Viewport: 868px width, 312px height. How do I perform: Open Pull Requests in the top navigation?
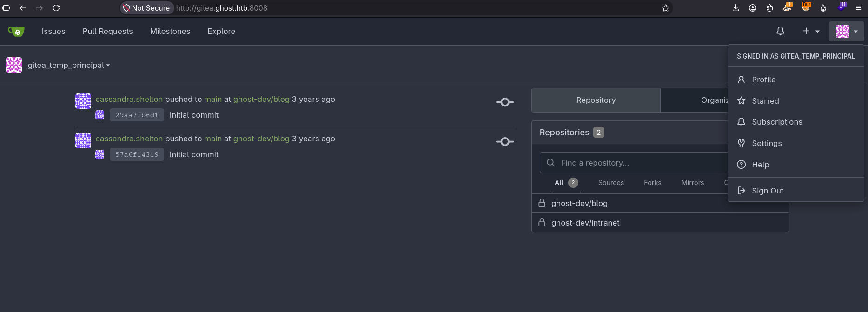pyautogui.click(x=108, y=31)
